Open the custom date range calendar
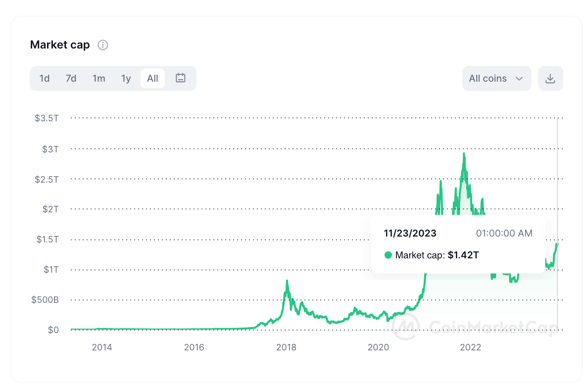This screenshot has height=387, width=588. 181,78
